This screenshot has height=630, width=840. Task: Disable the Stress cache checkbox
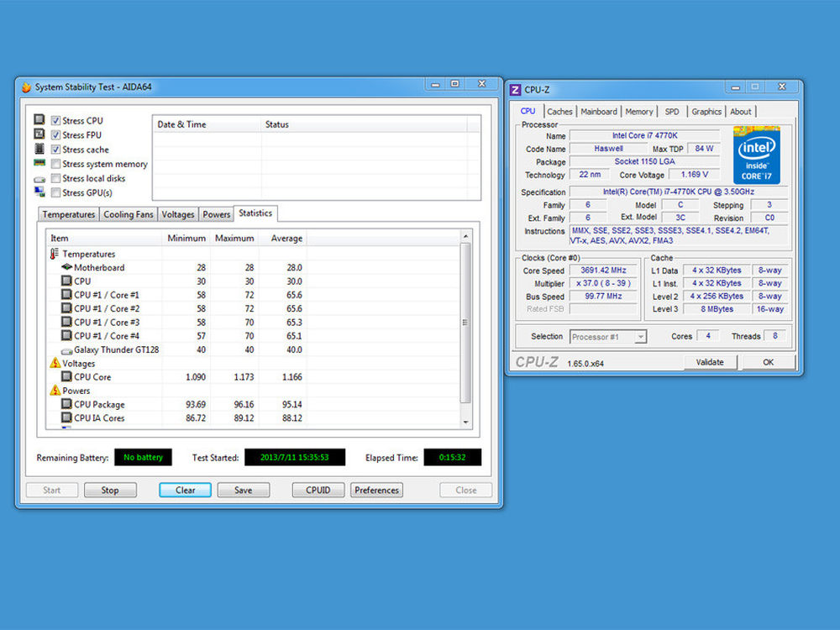[x=55, y=150]
